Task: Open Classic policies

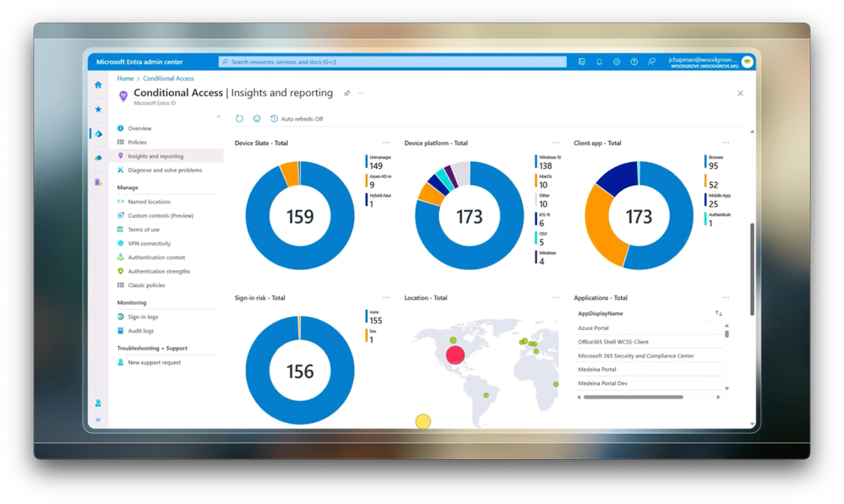Action: (146, 285)
